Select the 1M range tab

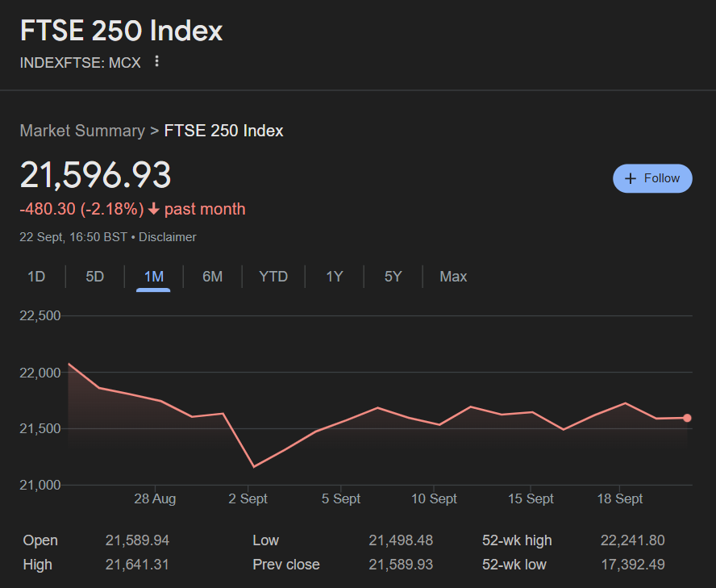(x=153, y=277)
